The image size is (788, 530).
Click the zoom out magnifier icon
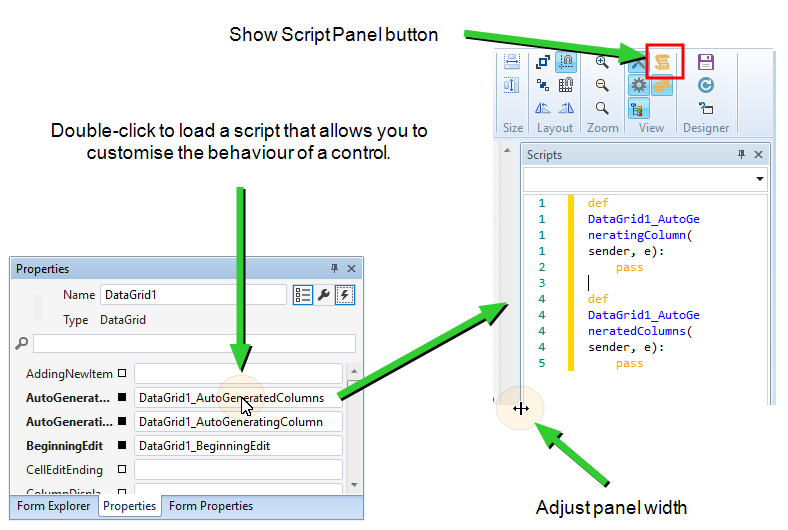[x=602, y=85]
